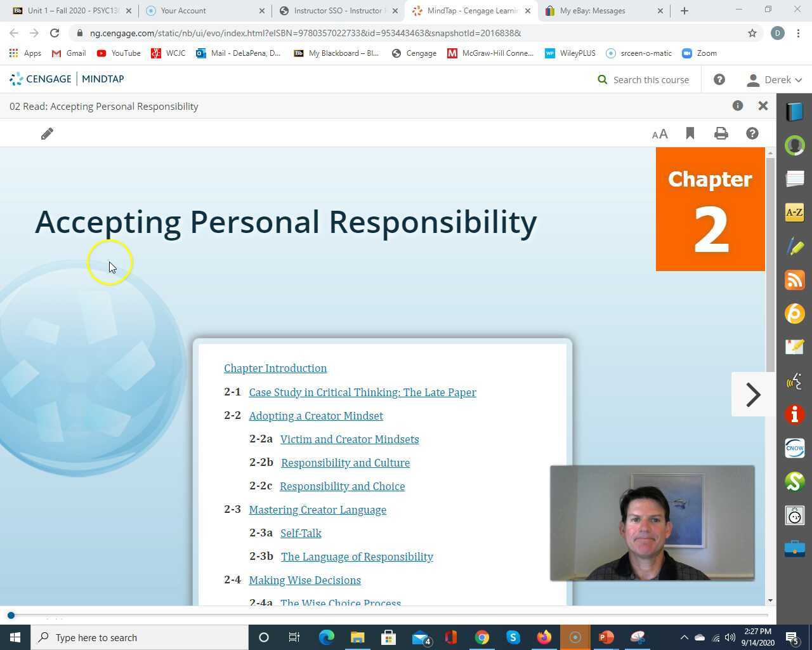Bookmark this page with the bookmark icon
Viewport: 812px width, 650px height.
690,133
